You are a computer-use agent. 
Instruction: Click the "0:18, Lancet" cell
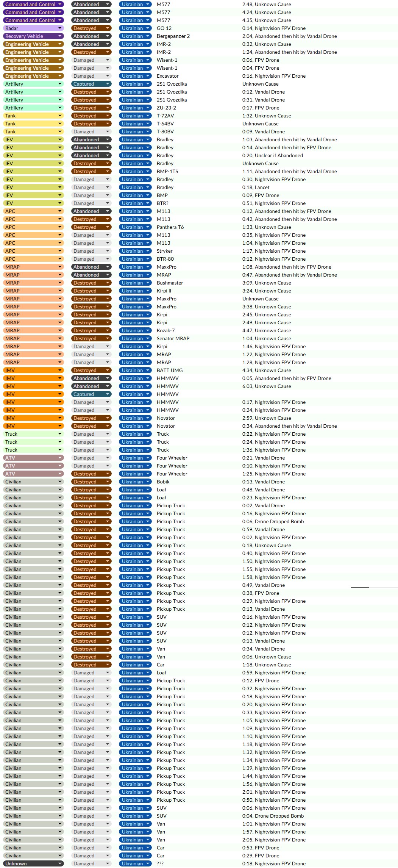pos(256,188)
